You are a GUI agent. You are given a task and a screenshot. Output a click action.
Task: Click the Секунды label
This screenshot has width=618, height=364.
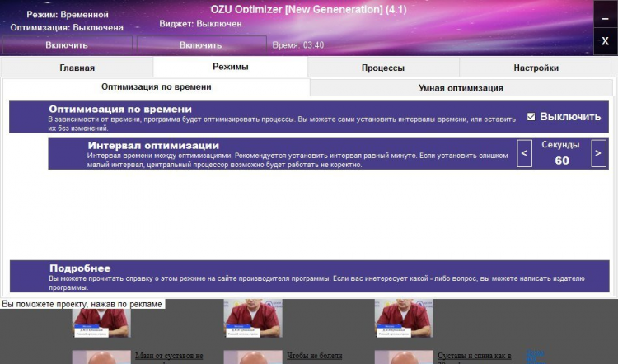(x=560, y=145)
